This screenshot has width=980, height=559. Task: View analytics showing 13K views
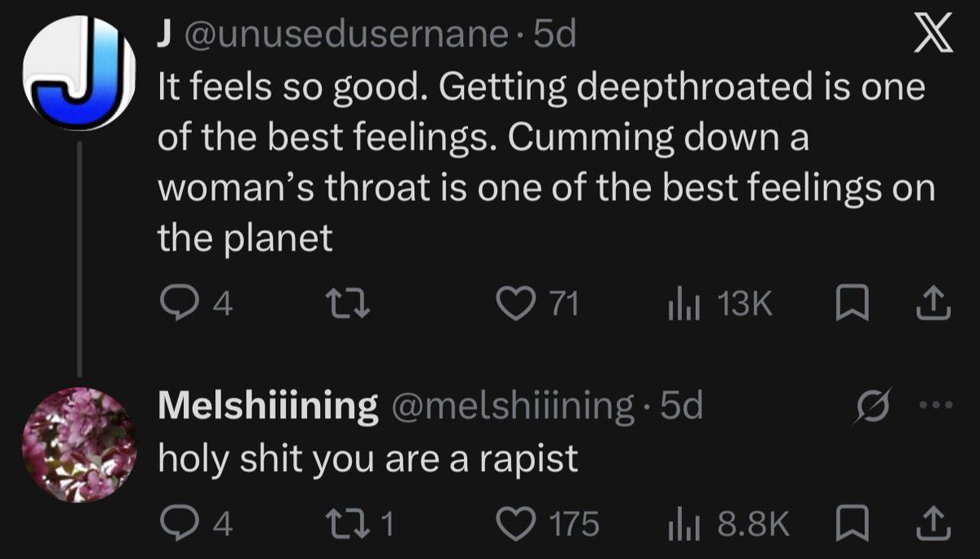[x=720, y=304]
